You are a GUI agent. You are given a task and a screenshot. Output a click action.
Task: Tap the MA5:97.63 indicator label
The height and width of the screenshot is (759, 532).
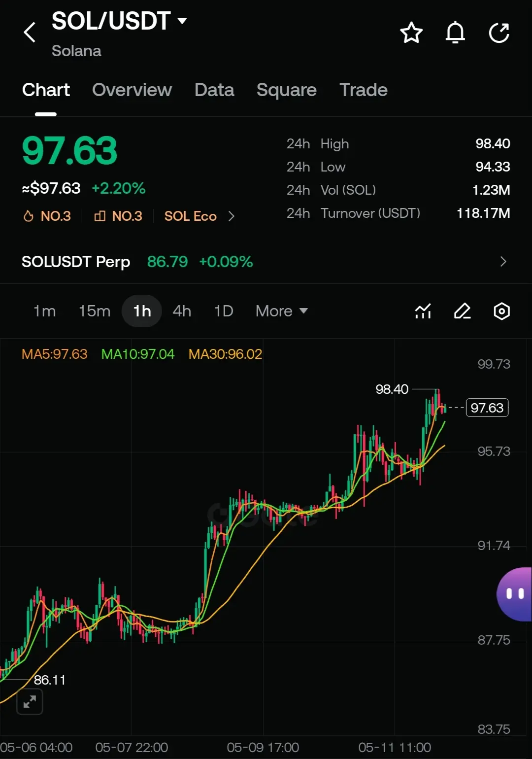coord(54,354)
